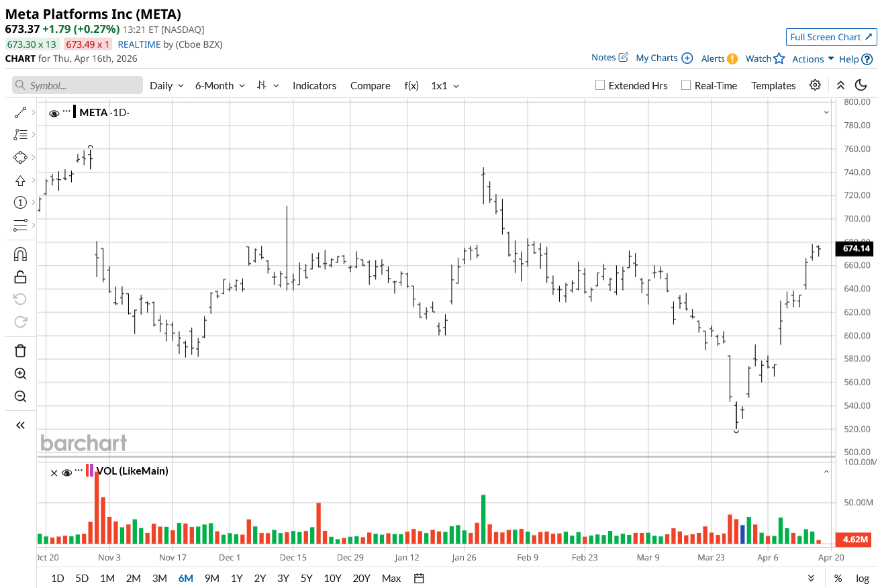
Task: Open My Charts link
Action: point(665,58)
